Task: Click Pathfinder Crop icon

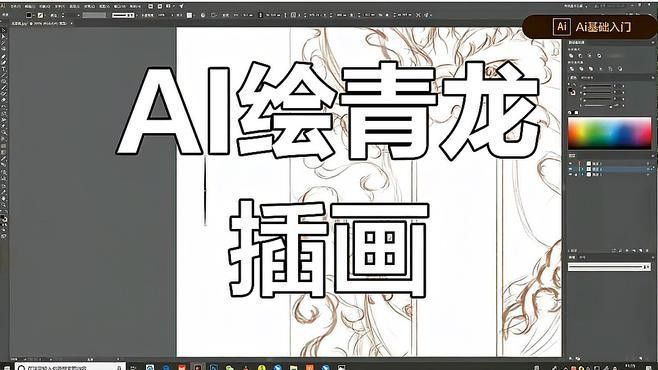Action: [601, 69]
